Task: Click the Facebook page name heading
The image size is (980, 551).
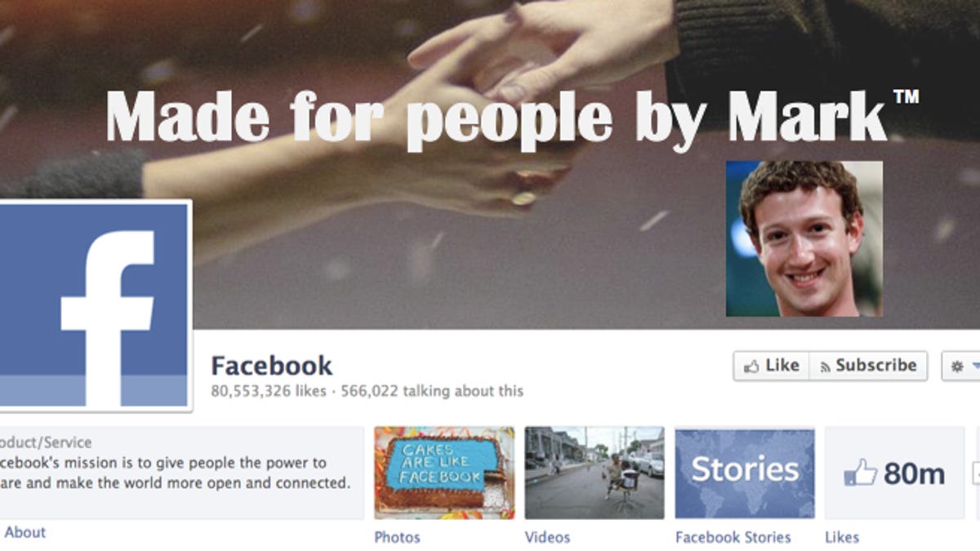Action: [x=272, y=365]
